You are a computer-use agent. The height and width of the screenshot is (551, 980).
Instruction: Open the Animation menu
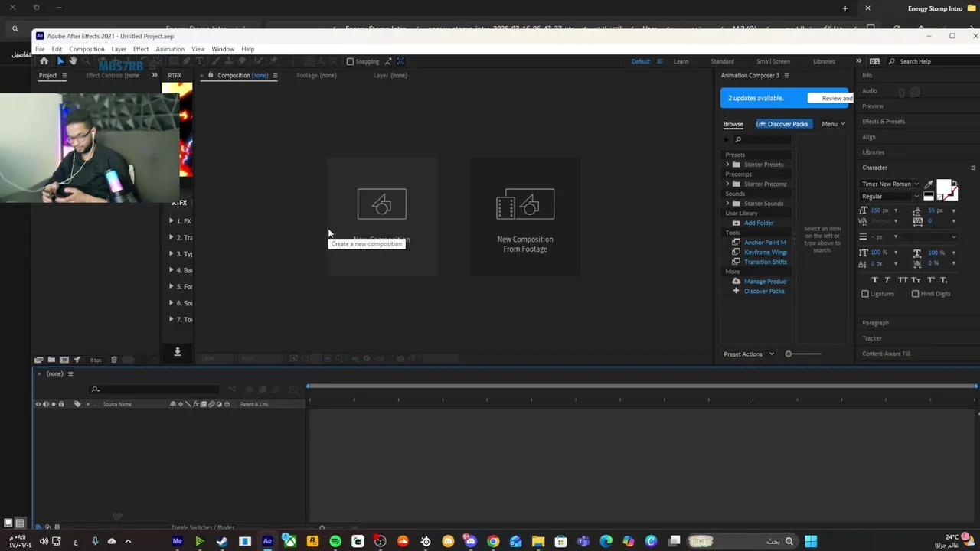pyautogui.click(x=170, y=49)
